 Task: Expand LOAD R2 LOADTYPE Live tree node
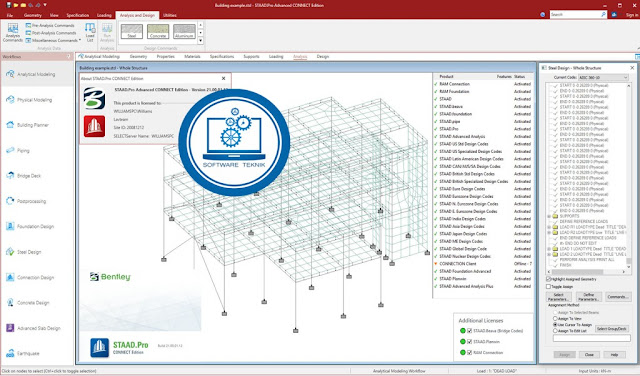click(x=549, y=232)
